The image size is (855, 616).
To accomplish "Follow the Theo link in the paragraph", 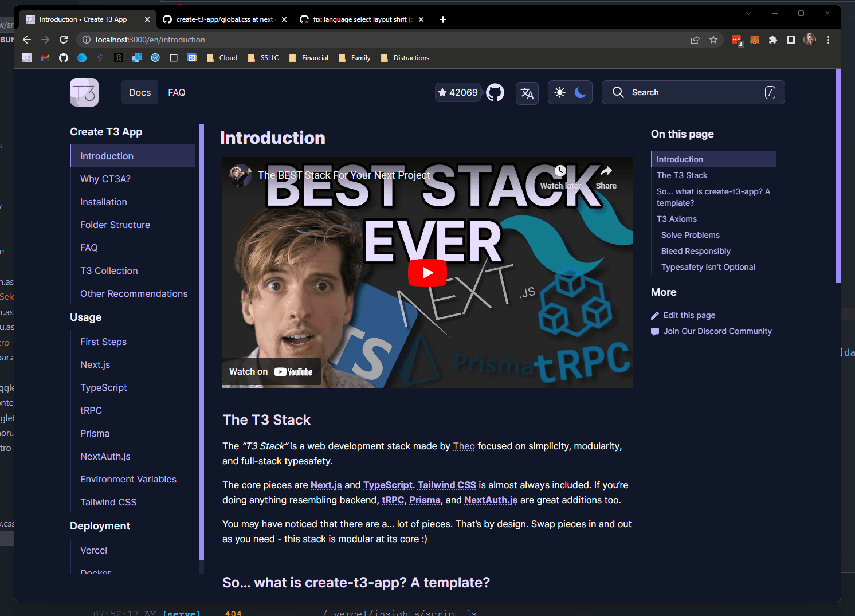I will (464, 446).
